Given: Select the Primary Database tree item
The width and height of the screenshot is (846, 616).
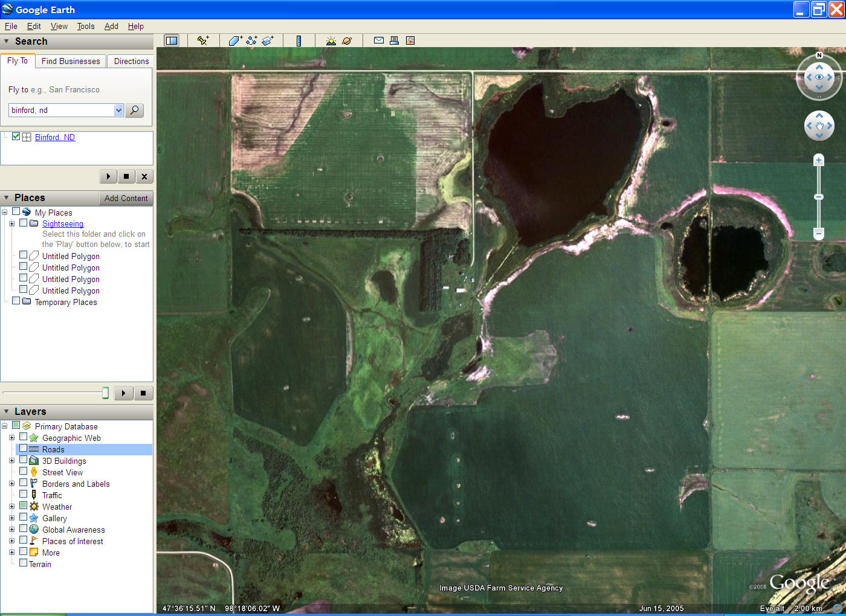Looking at the screenshot, I should (66, 426).
